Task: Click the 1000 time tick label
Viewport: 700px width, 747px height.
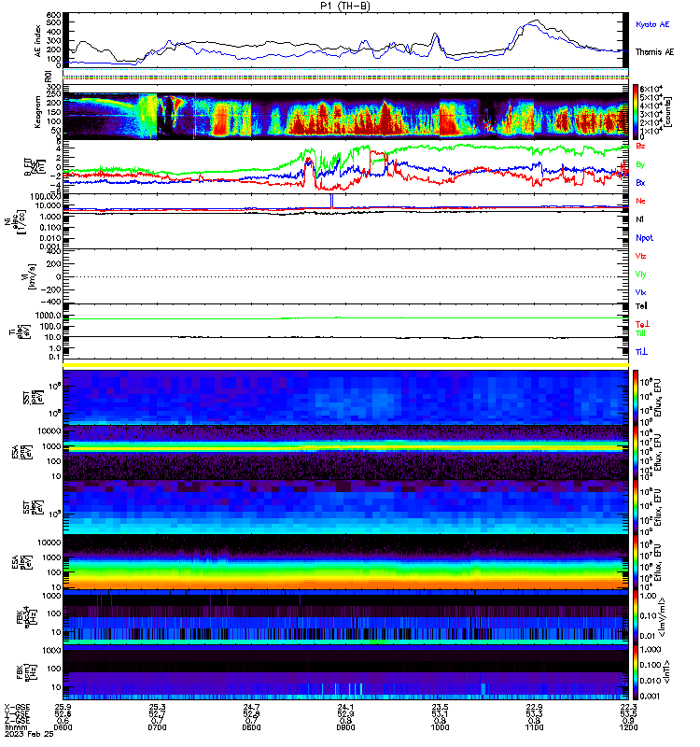Action: pos(440,727)
